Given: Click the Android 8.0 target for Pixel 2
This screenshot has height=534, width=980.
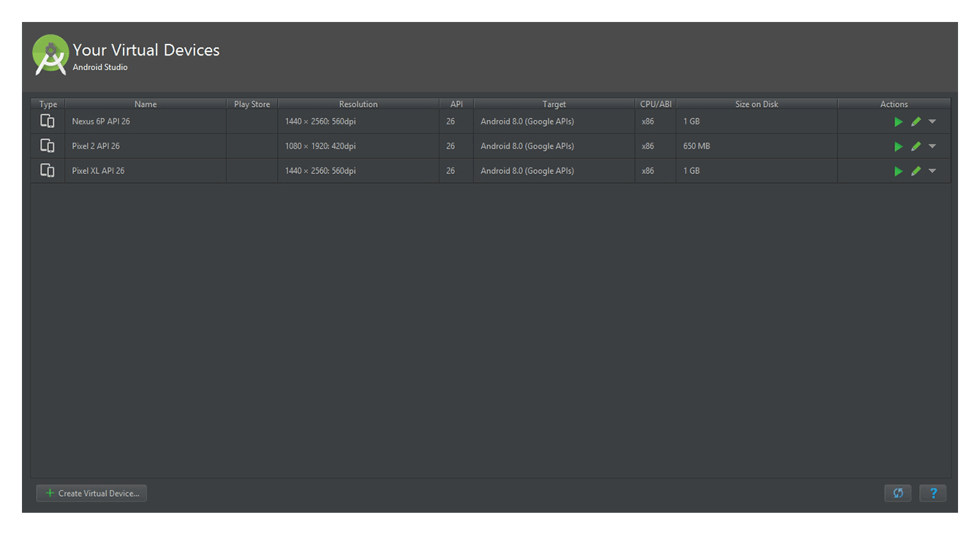Looking at the screenshot, I should click(554, 146).
